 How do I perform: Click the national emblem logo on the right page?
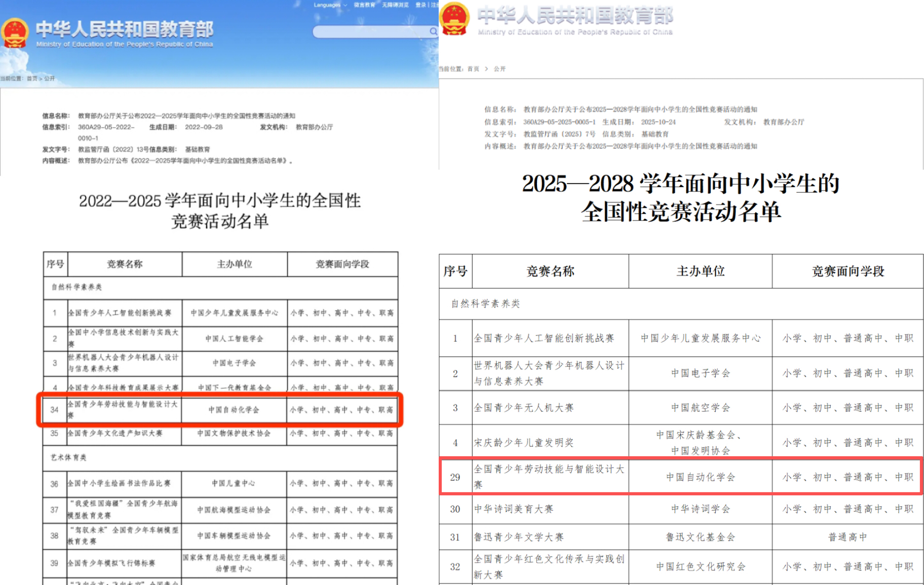tap(454, 19)
